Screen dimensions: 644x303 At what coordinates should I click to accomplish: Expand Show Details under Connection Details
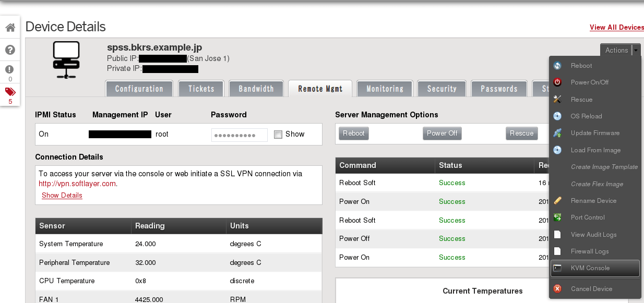coord(62,196)
